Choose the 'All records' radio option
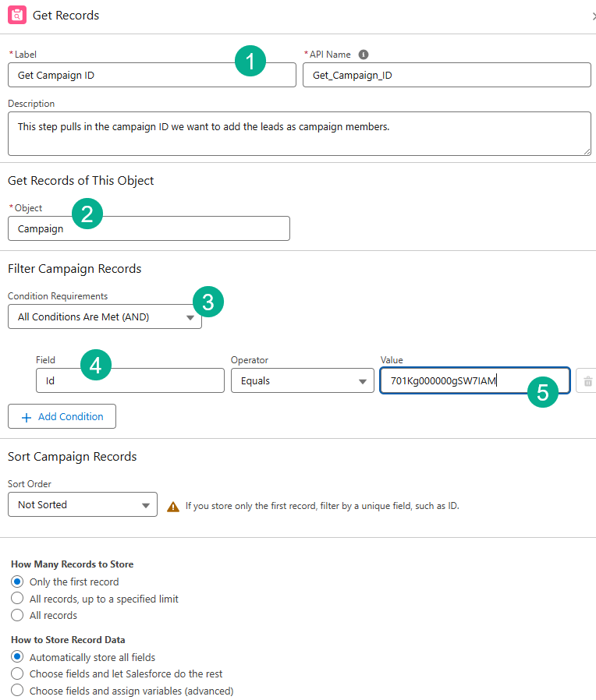The width and height of the screenshot is (596, 700). [17, 615]
